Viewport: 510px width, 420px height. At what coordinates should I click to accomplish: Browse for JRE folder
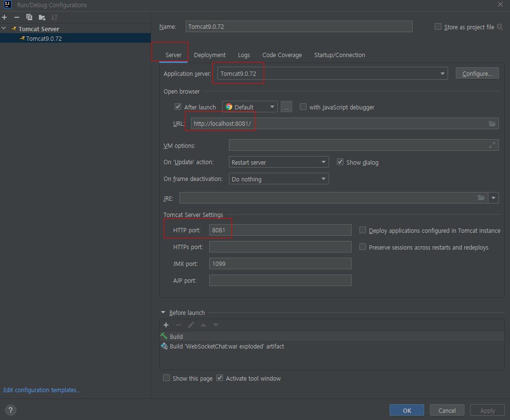pyautogui.click(x=481, y=198)
